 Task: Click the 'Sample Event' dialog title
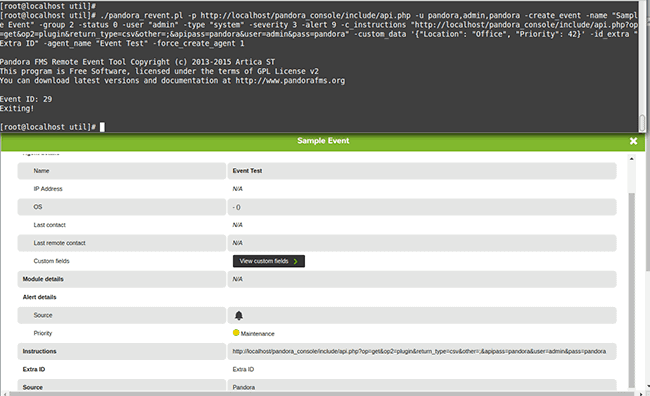[323, 141]
